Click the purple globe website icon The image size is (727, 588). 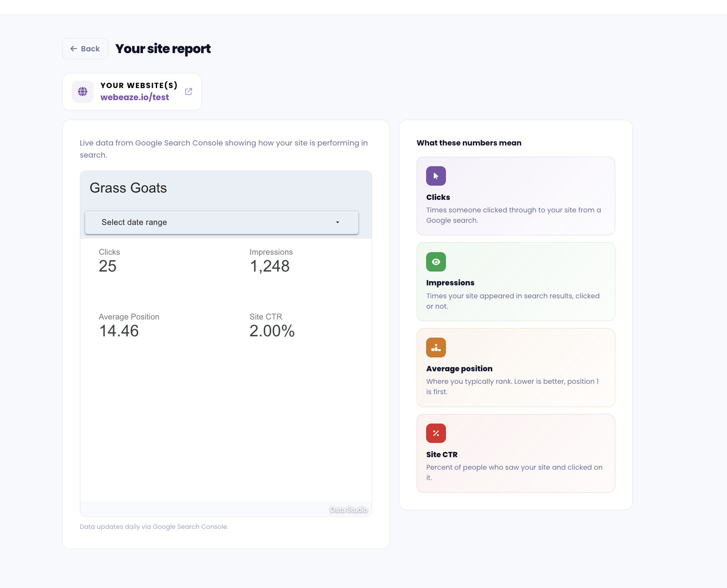[x=83, y=92]
